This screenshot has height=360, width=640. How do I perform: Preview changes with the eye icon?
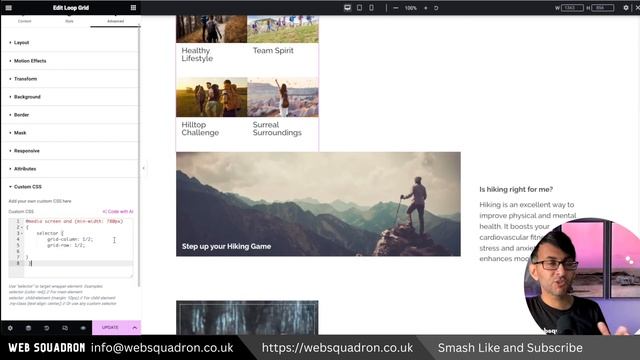[83, 328]
